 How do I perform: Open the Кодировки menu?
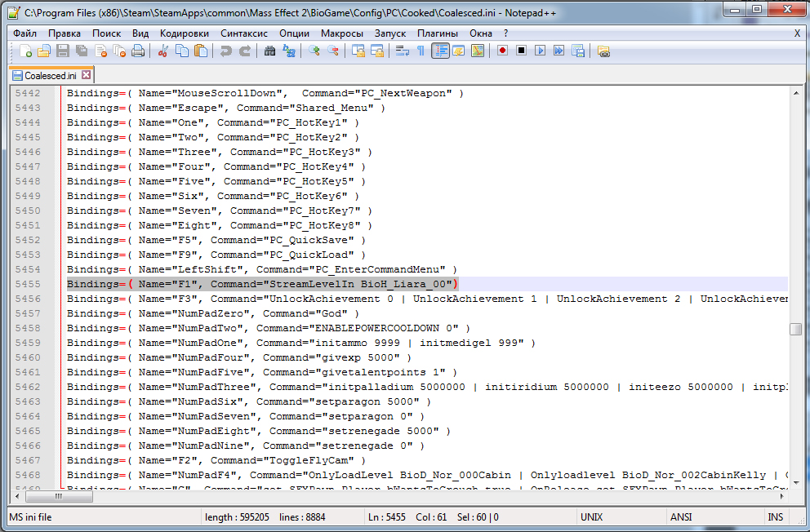pos(185,33)
